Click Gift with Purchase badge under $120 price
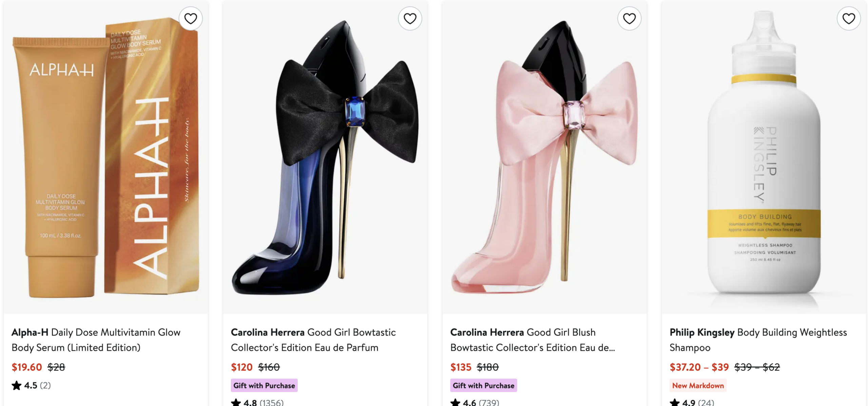The image size is (868, 406). pyautogui.click(x=264, y=385)
